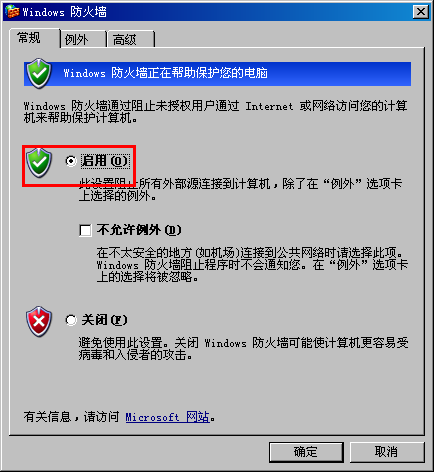This screenshot has height=472, width=434.
Task: Click the 启用 (O) label text
Action: (105, 161)
